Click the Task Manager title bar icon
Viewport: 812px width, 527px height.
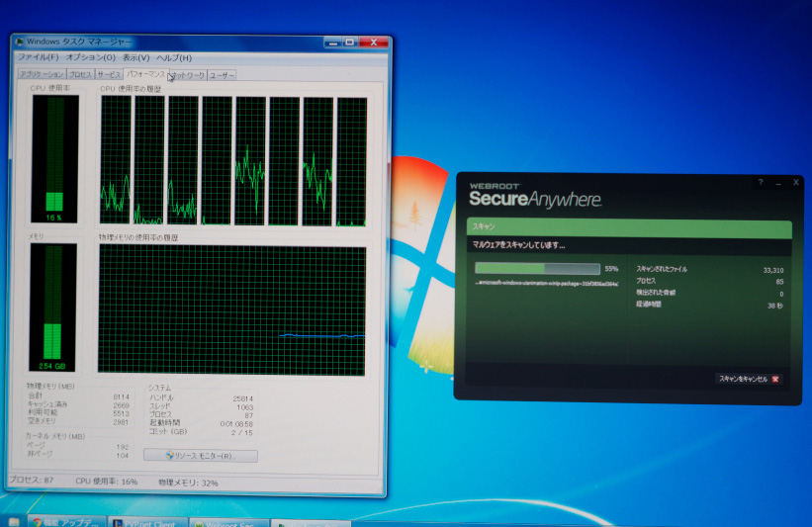[20, 42]
